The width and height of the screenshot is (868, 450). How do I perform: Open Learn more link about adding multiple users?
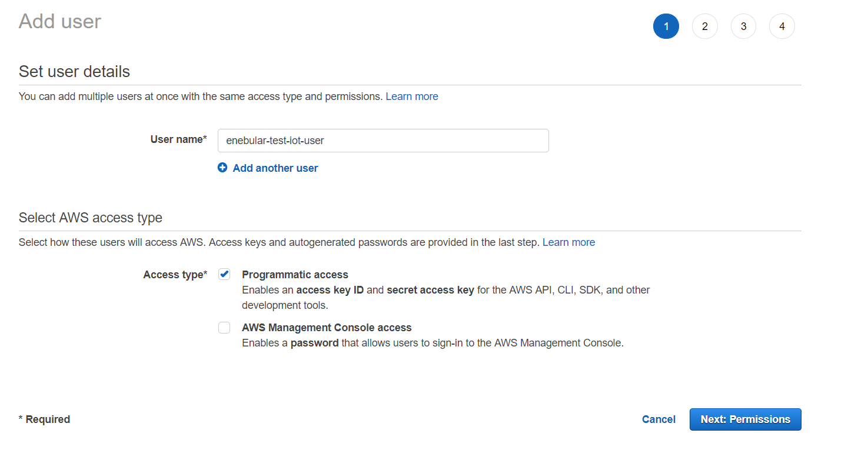tap(412, 96)
